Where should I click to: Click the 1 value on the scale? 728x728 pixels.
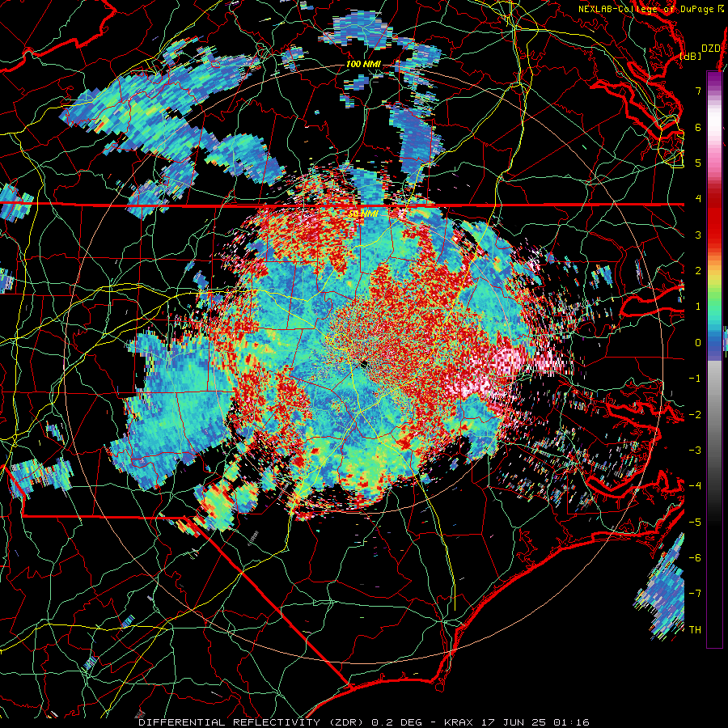(698, 307)
